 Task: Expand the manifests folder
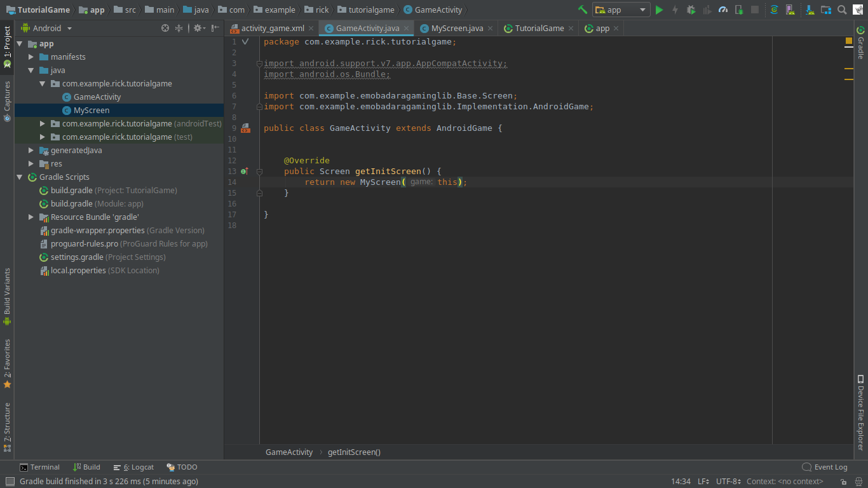click(31, 57)
